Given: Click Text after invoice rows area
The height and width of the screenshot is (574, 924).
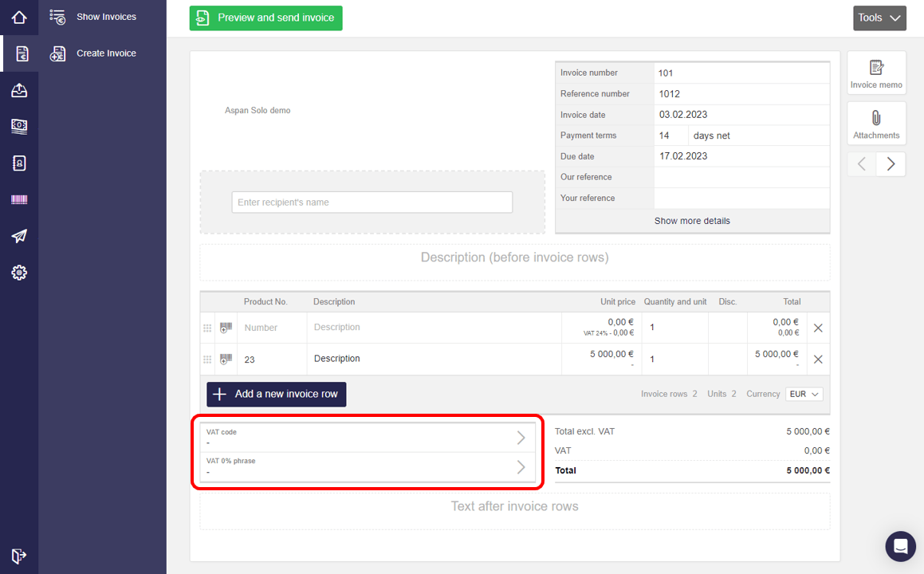Looking at the screenshot, I should tap(514, 511).
